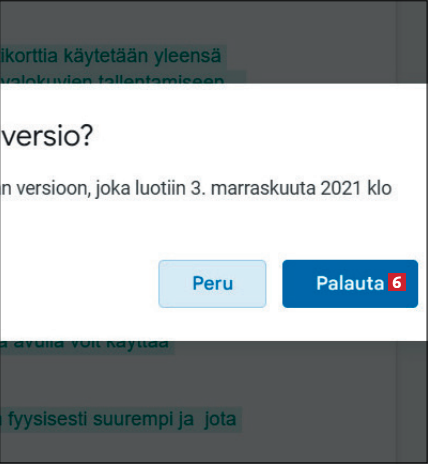The image size is (428, 464).
Task: Click the word 'yleensä' in the highlighted text
Action: click(187, 56)
